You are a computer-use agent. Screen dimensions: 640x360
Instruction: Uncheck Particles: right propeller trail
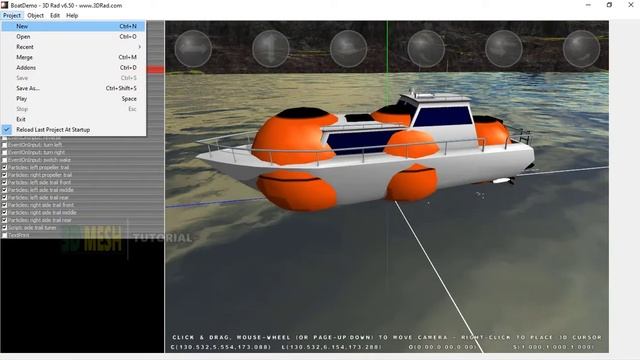tap(4, 175)
